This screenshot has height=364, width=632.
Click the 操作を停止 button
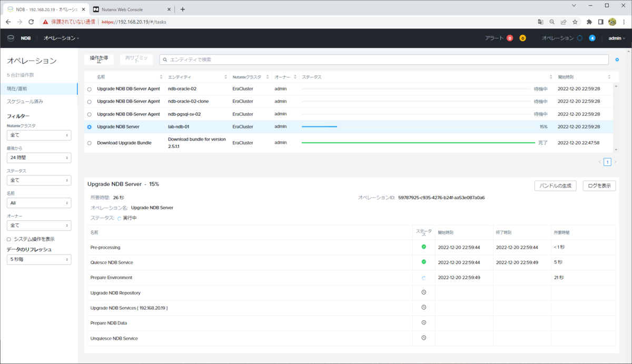point(98,59)
